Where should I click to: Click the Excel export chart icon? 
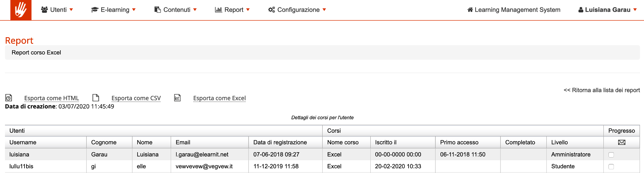[x=177, y=98]
